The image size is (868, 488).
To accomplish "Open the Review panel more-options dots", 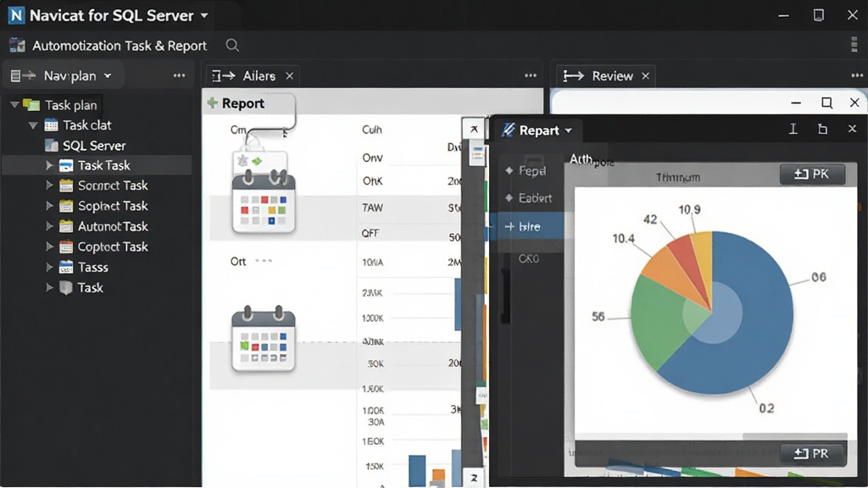I will (857, 75).
